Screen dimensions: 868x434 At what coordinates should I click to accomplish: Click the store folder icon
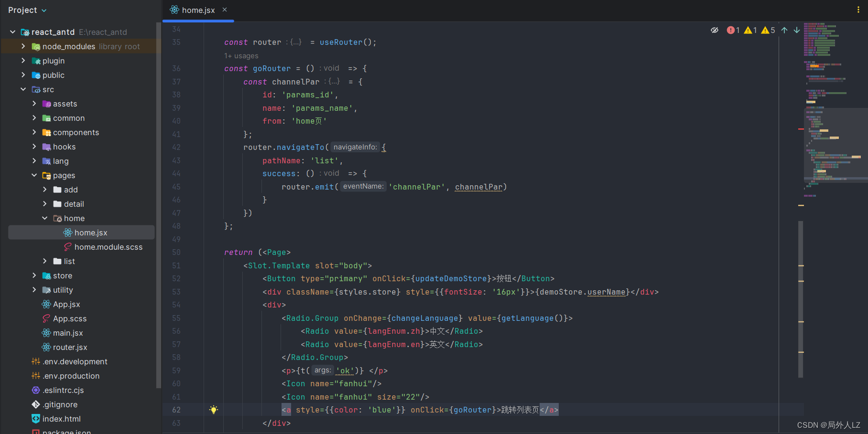[46, 275]
